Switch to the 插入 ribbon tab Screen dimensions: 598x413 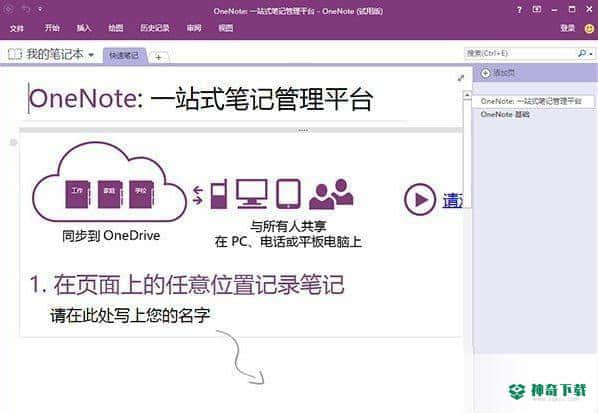pyautogui.click(x=84, y=28)
